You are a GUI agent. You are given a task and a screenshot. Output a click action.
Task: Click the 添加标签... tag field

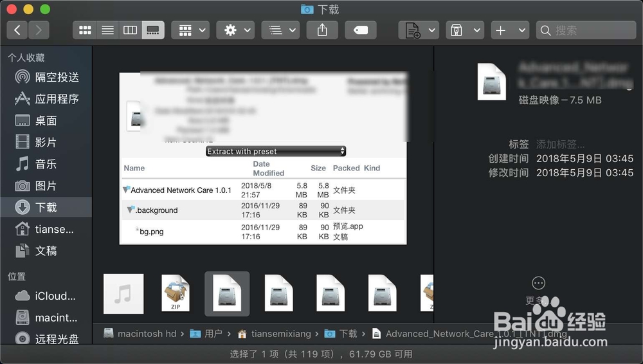(x=560, y=145)
